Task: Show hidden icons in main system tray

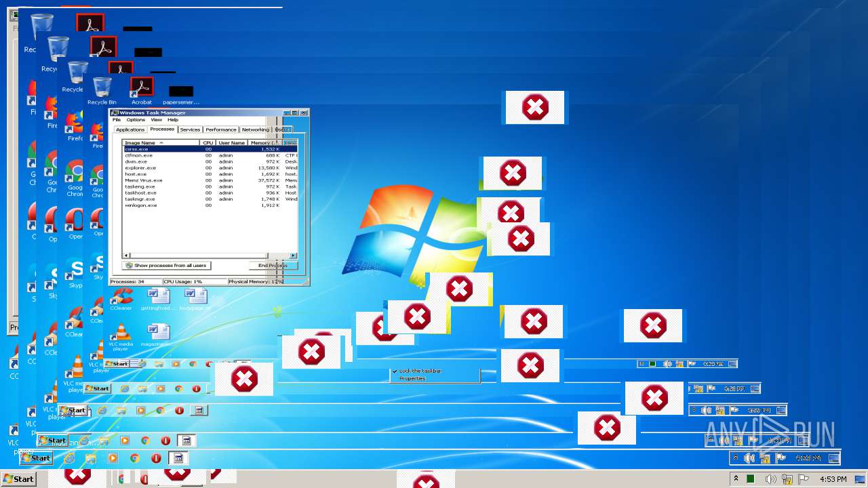Action: click(x=736, y=479)
